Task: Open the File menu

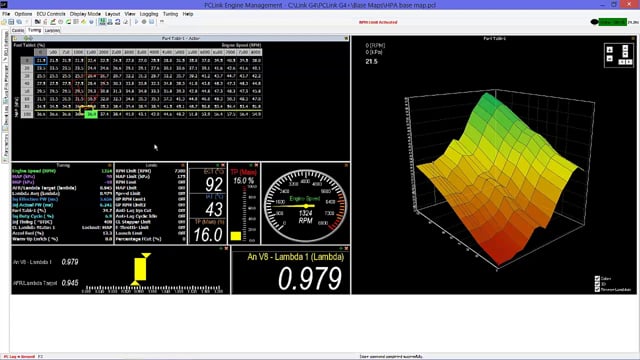Action: pyautogui.click(x=6, y=14)
